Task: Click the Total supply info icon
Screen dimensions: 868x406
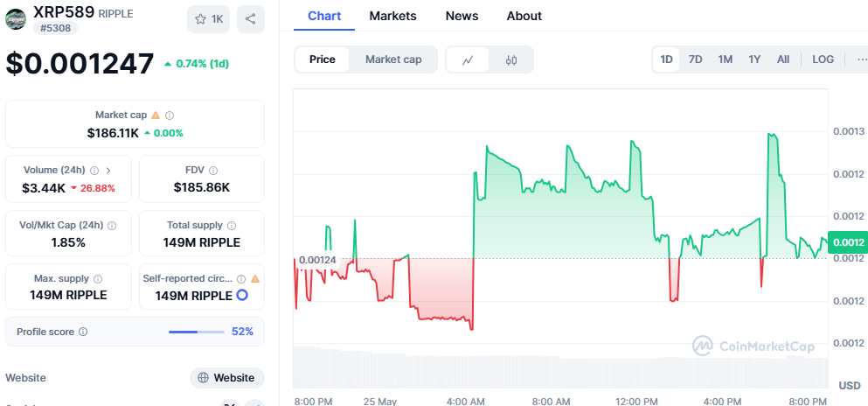Action: (232, 226)
